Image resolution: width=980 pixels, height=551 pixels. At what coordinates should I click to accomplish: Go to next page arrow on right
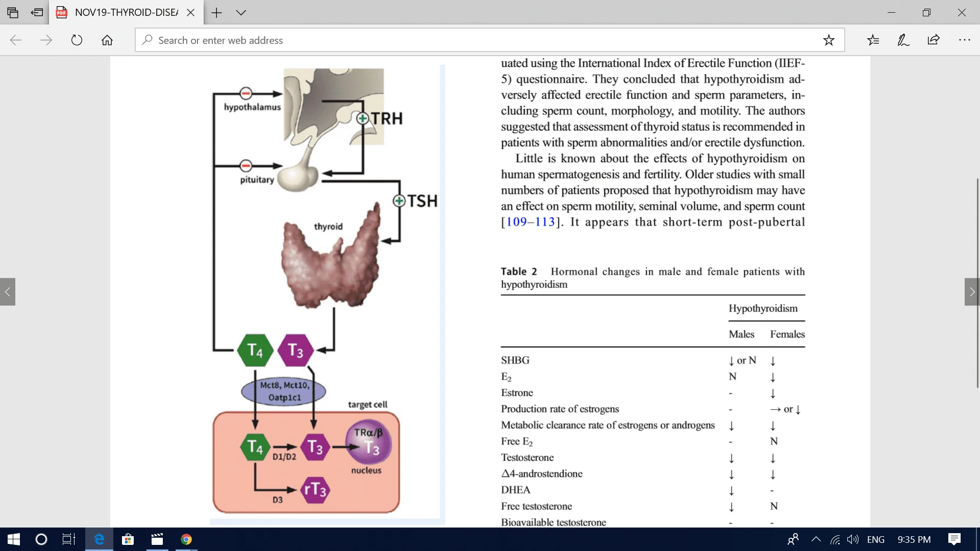tap(972, 292)
